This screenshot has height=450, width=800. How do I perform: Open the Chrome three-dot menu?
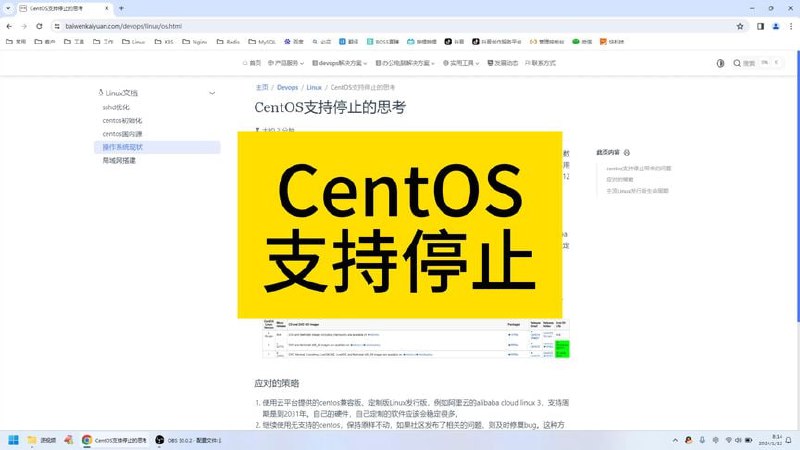[791, 26]
